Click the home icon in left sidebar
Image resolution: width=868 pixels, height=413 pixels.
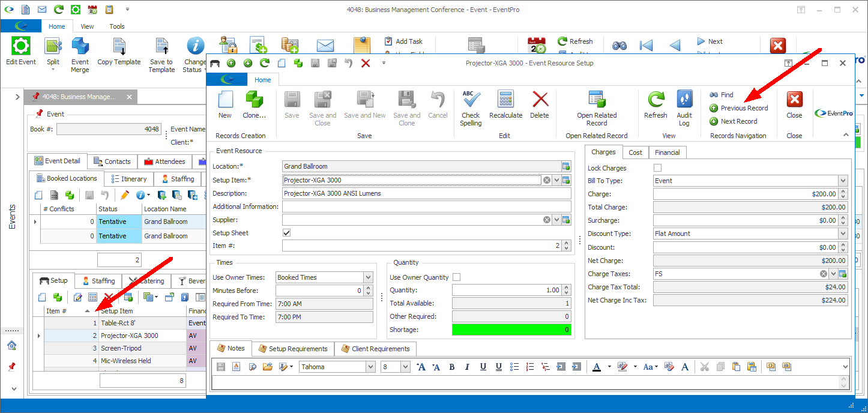[11, 345]
